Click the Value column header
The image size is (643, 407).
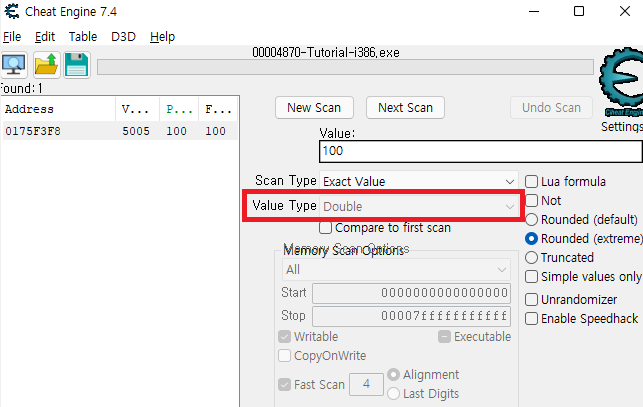click(x=138, y=110)
